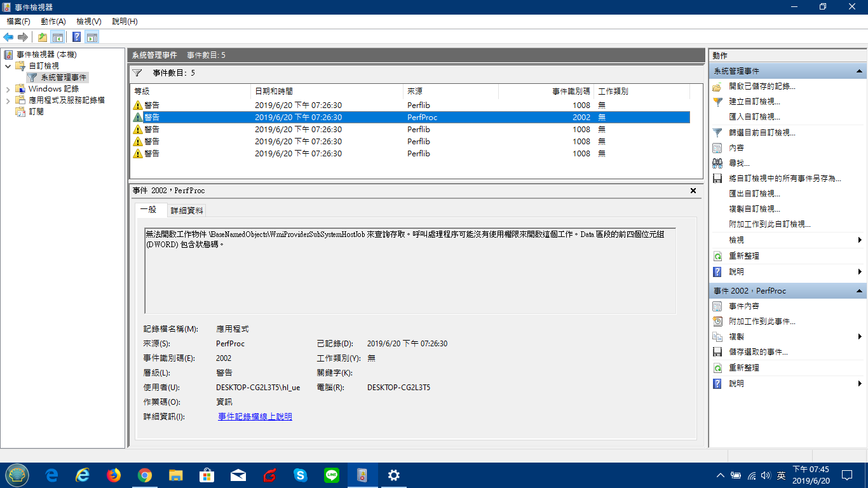
Task: Toggle the action pane toolbar icon
Action: [x=92, y=37]
